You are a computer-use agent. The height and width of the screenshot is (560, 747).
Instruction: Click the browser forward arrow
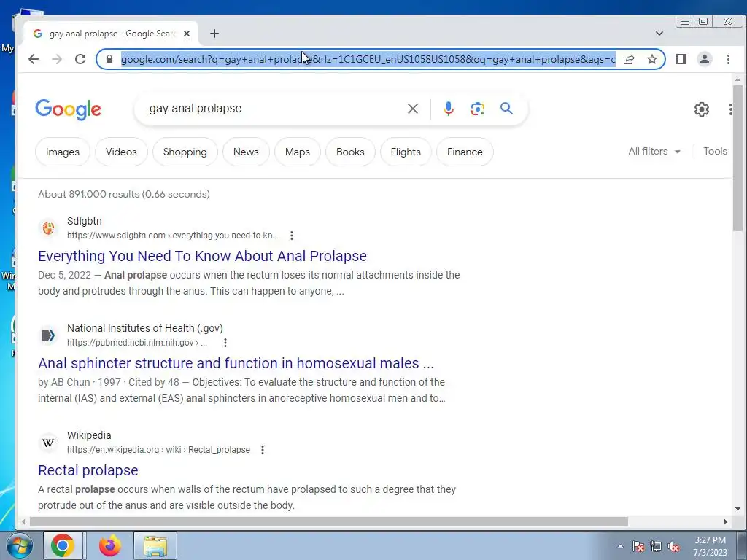pyautogui.click(x=57, y=59)
